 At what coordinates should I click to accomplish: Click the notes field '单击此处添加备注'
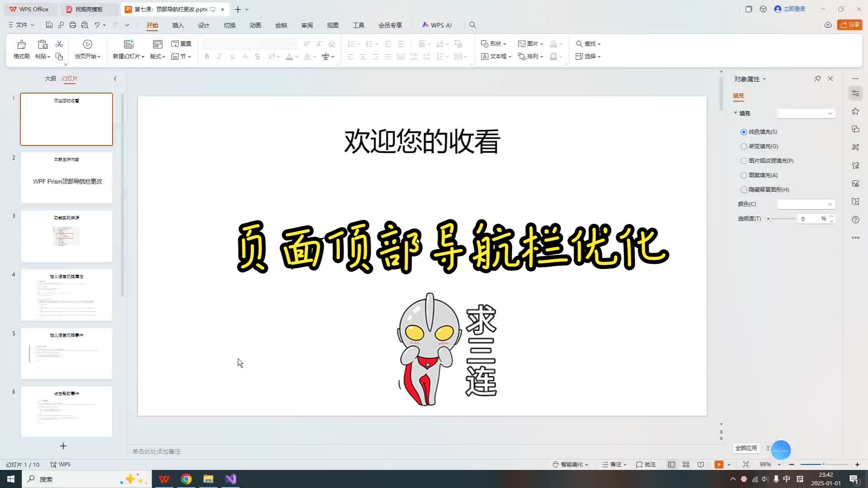tap(156, 451)
